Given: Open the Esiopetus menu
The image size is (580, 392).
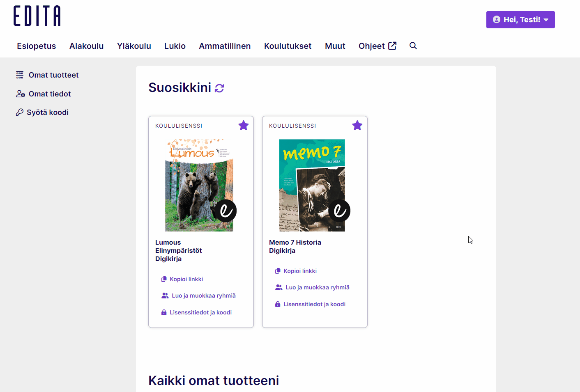Looking at the screenshot, I should pos(37,46).
